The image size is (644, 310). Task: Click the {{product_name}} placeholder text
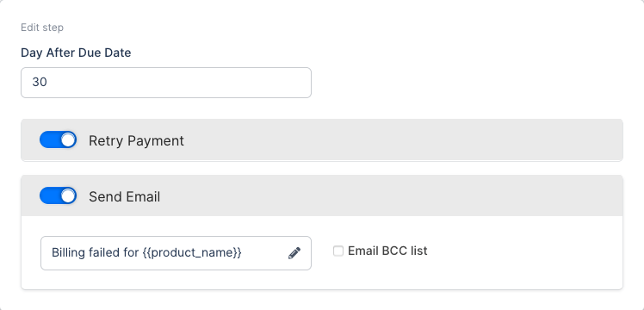[192, 253]
